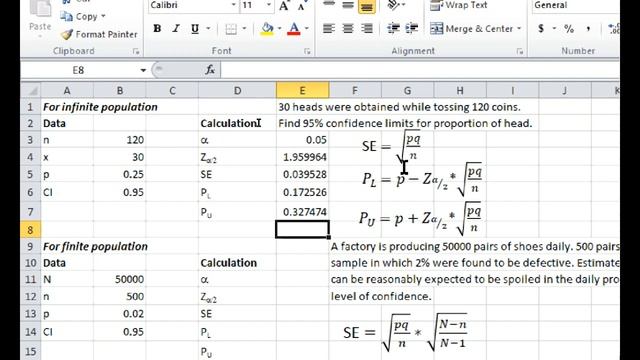Image resolution: width=640 pixels, height=360 pixels.
Task: Select cell with value 1.959964
Action: coord(302,157)
